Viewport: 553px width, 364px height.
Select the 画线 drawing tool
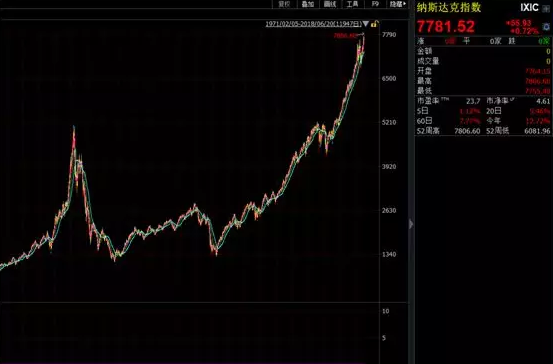click(x=330, y=4)
